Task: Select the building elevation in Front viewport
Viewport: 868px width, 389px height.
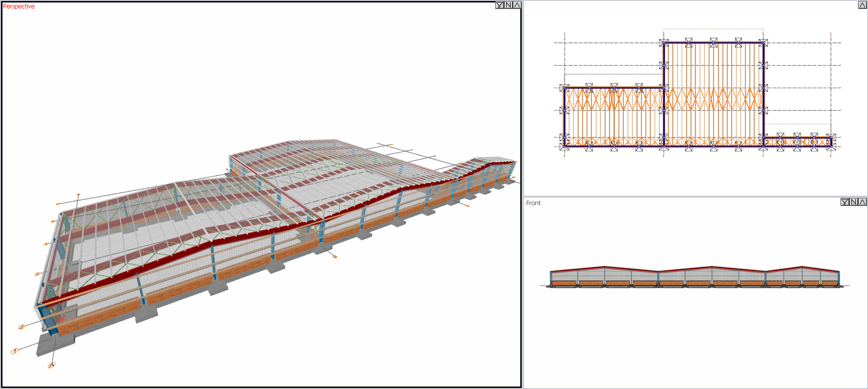Action: click(x=695, y=277)
